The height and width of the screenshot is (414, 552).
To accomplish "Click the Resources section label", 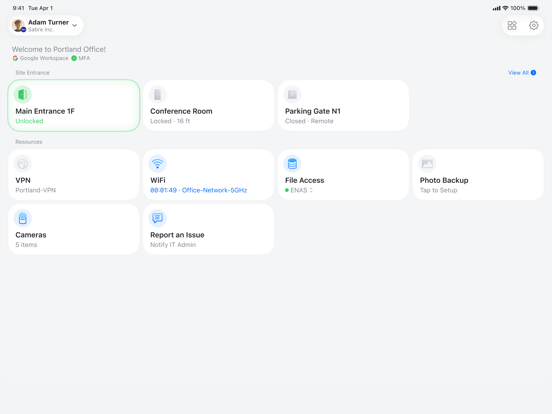I will 29,142.
